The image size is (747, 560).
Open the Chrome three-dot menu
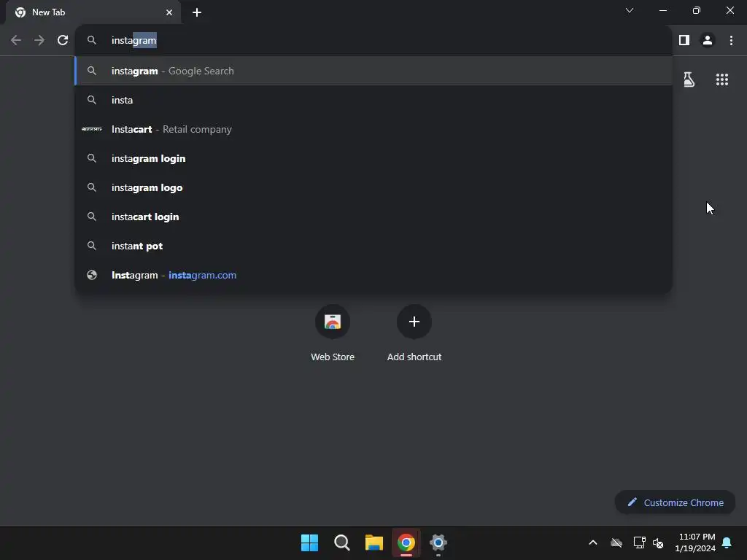(731, 41)
